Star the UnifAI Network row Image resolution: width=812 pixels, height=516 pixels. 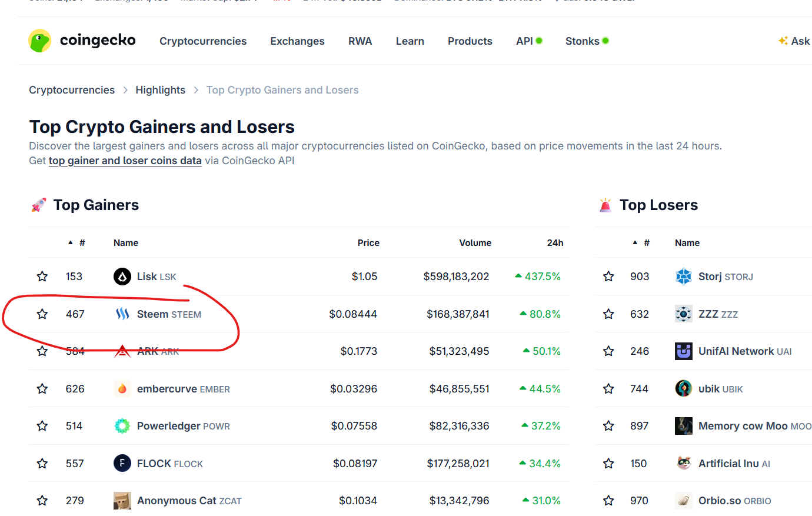pos(608,351)
